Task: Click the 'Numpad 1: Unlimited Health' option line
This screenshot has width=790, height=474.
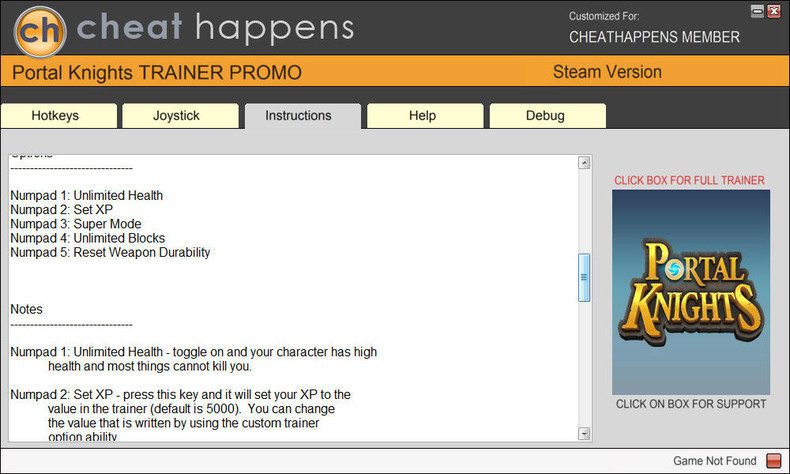Action: (87, 195)
